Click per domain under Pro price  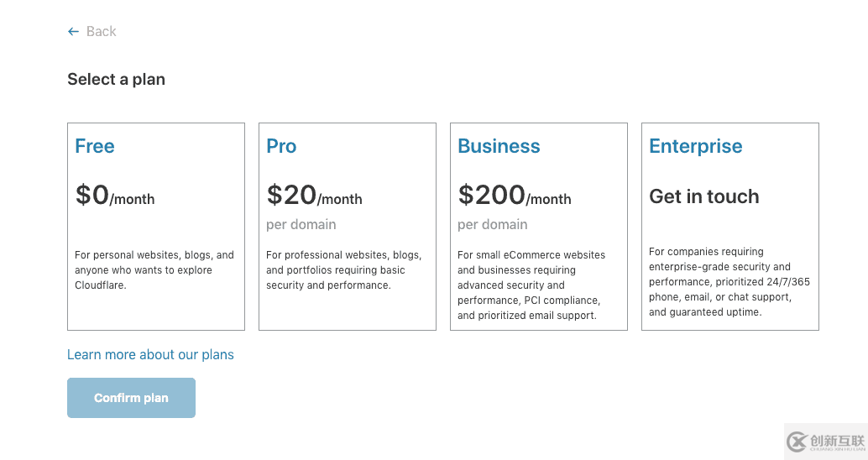tap(301, 225)
